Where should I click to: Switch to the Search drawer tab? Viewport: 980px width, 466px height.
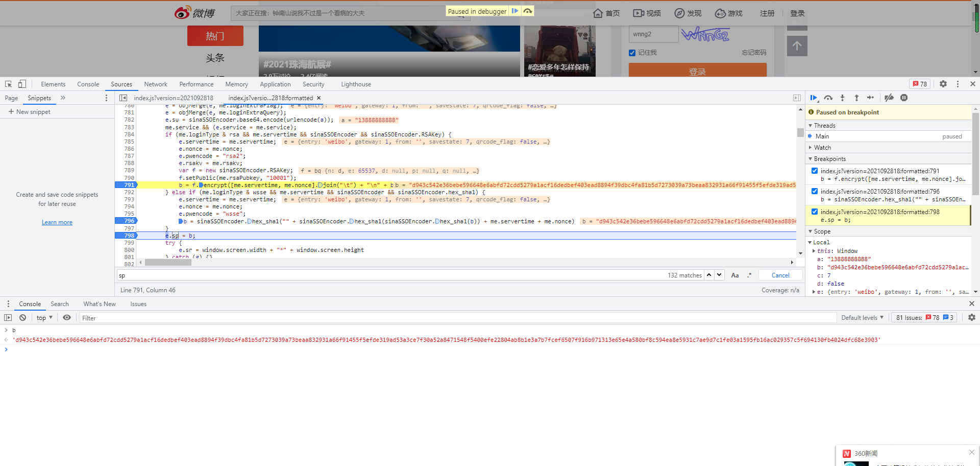click(60, 304)
